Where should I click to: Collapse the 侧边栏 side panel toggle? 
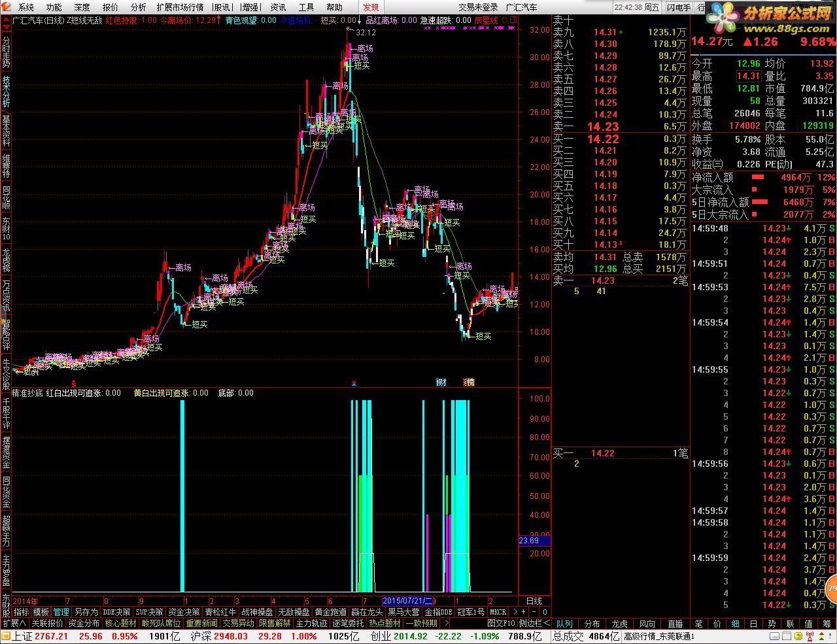coord(534,624)
